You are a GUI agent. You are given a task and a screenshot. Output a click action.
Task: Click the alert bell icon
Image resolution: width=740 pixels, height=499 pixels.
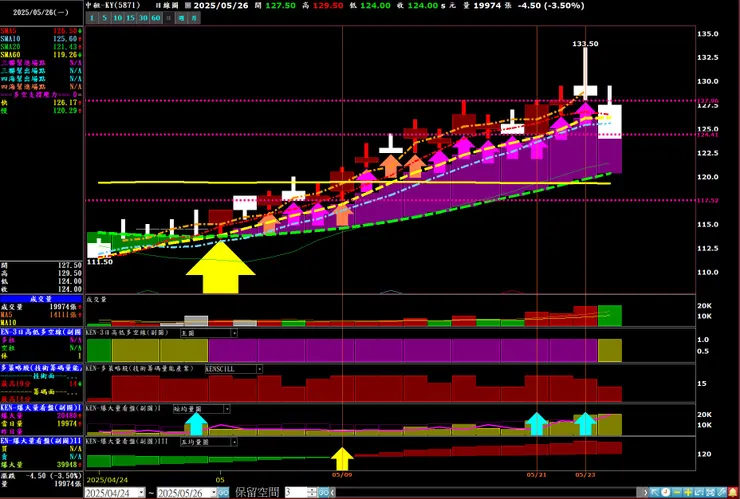(733, 492)
